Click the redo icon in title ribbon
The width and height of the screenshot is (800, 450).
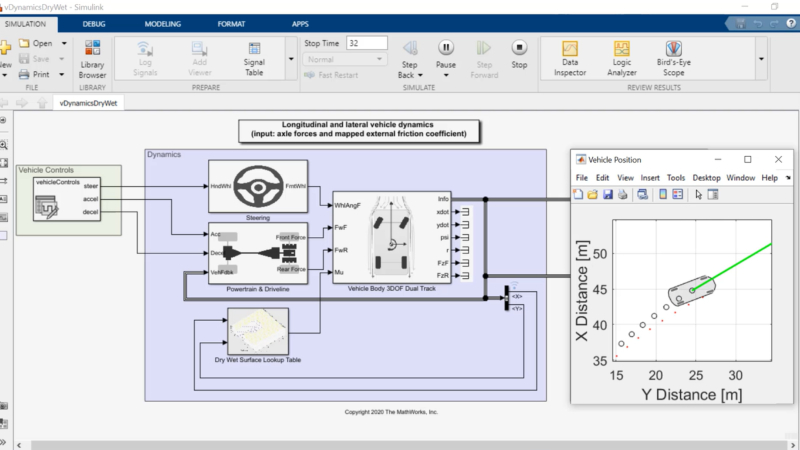774,23
